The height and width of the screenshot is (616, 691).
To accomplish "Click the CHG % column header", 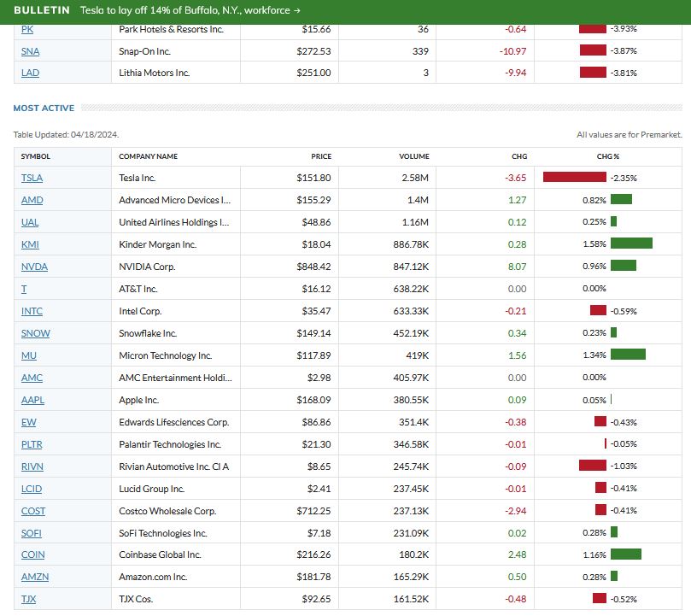I will (608, 156).
